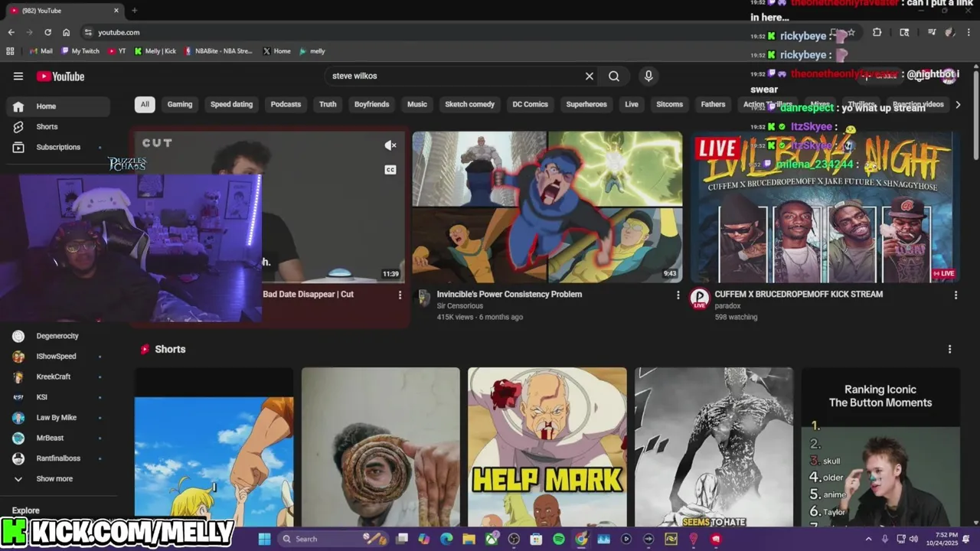
Task: Open Spotify from the taskbar
Action: click(559, 539)
